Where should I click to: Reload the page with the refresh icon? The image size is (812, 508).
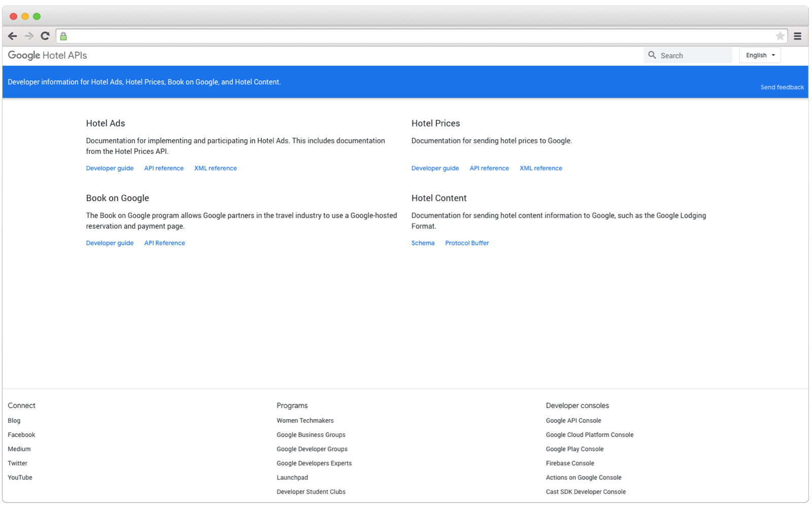pos(45,36)
